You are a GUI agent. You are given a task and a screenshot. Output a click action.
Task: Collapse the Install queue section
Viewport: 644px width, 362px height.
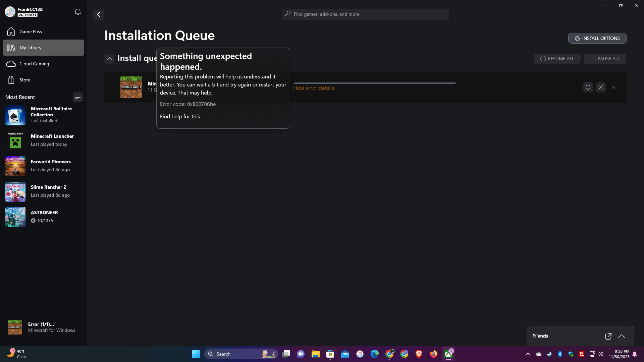pyautogui.click(x=109, y=59)
